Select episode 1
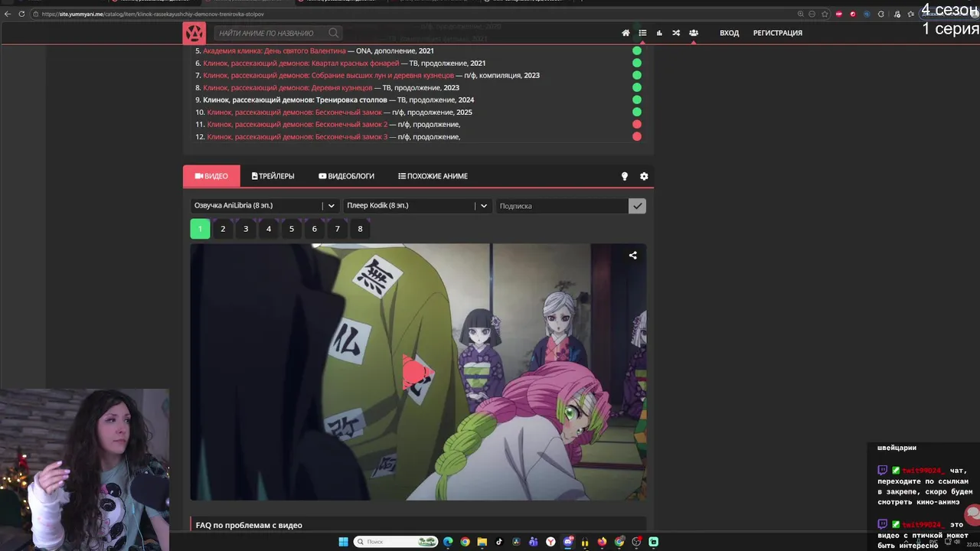This screenshot has height=551, width=980. (200, 229)
